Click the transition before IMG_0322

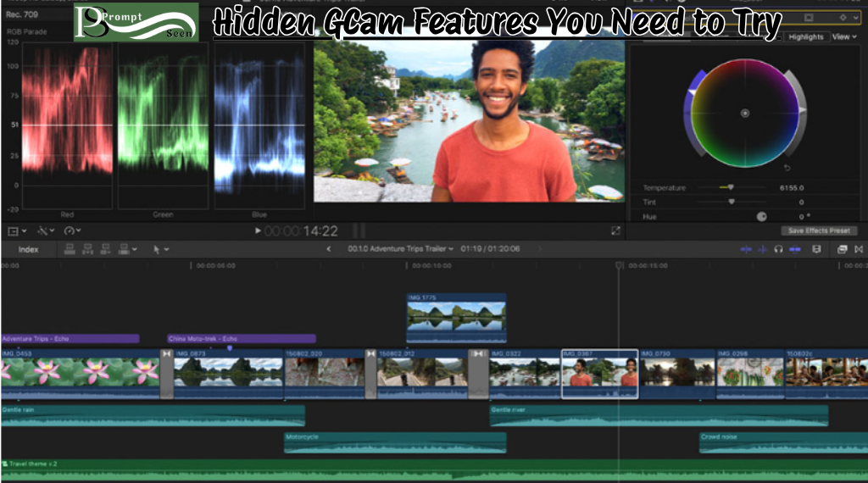478,374
